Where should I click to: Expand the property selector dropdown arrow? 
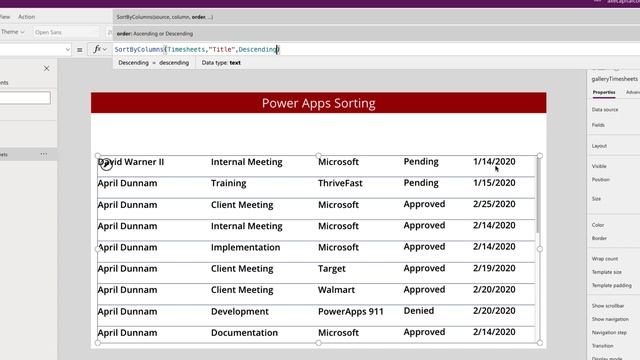pos(67,49)
